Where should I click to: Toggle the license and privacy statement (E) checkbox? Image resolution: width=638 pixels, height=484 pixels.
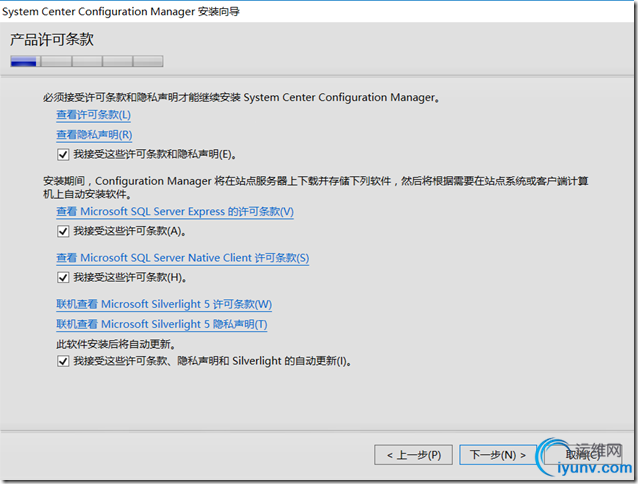coord(64,154)
